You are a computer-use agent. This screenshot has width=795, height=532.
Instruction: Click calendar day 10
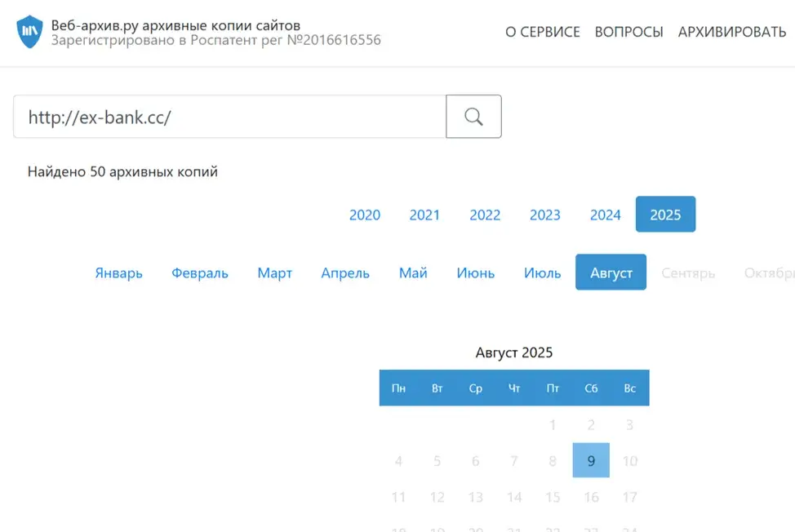click(629, 460)
